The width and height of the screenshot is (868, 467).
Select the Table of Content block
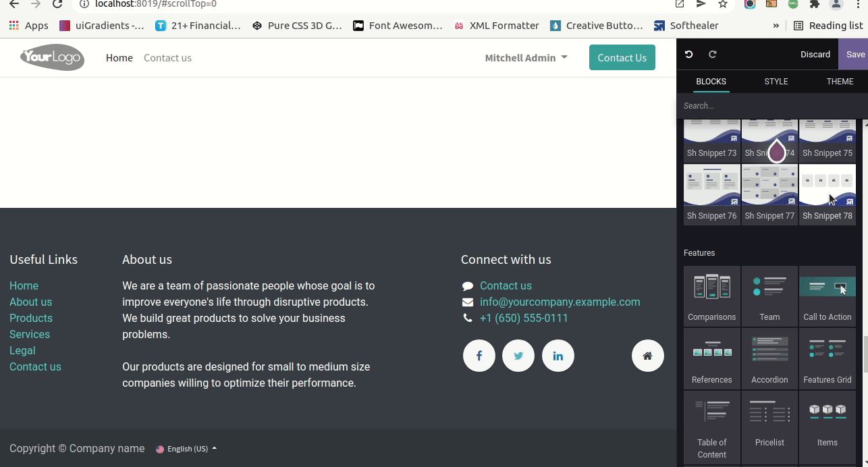[x=712, y=428]
